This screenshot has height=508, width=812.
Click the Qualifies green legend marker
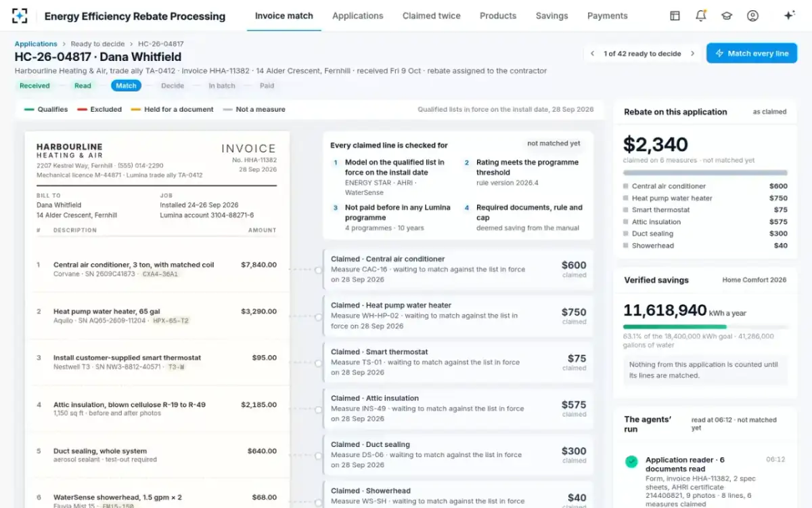click(x=29, y=110)
